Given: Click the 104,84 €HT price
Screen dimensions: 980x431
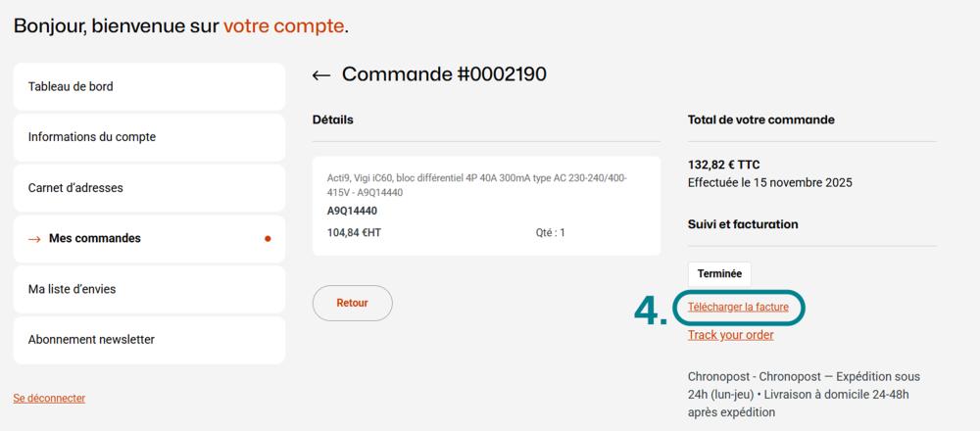Looking at the screenshot, I should [x=354, y=233].
